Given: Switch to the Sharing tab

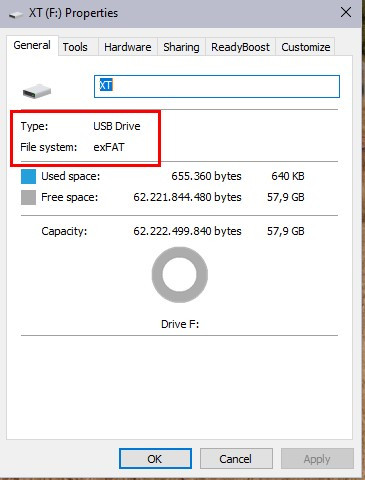Looking at the screenshot, I should (x=181, y=47).
